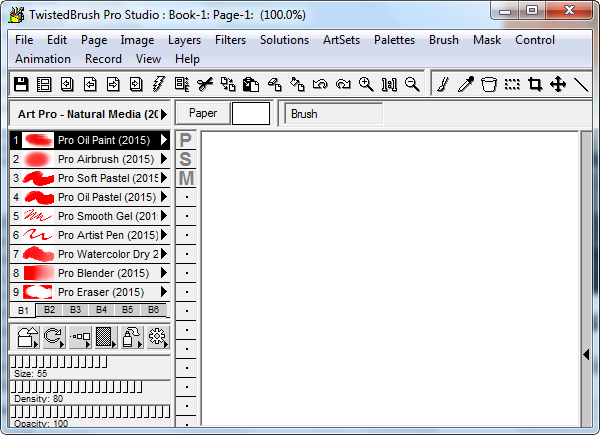The width and height of the screenshot is (600, 435).
Task: Open the shapes brush options icon
Action: click(28, 337)
